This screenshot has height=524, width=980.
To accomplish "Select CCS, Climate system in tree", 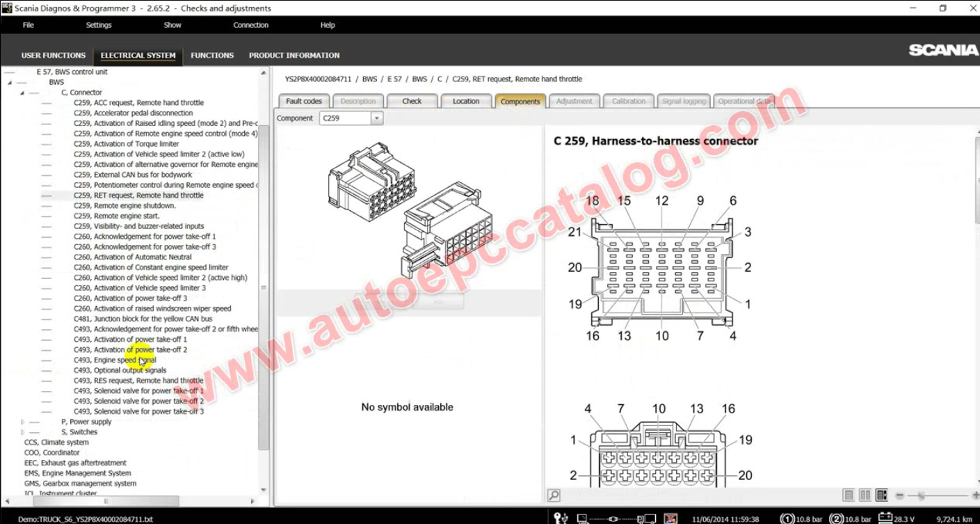I will [56, 442].
